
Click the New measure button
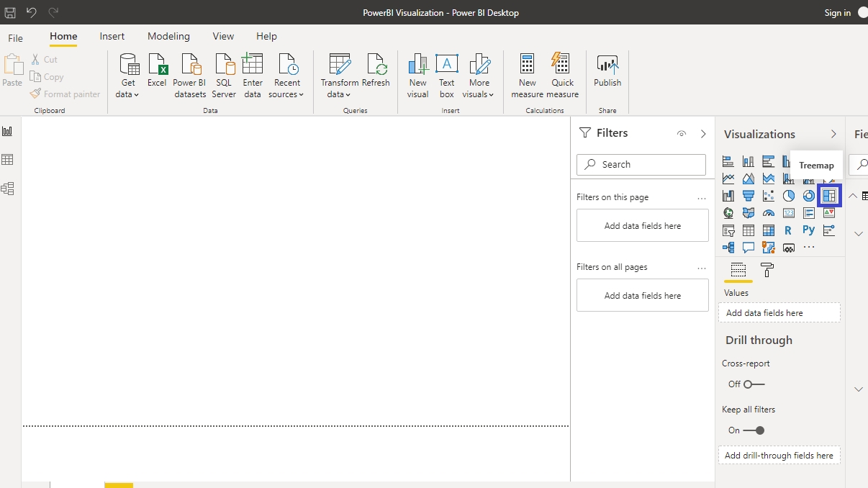pyautogui.click(x=527, y=75)
